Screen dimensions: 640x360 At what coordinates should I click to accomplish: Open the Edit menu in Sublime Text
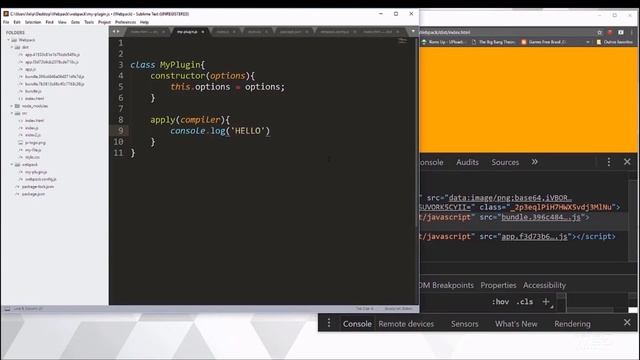[17, 22]
